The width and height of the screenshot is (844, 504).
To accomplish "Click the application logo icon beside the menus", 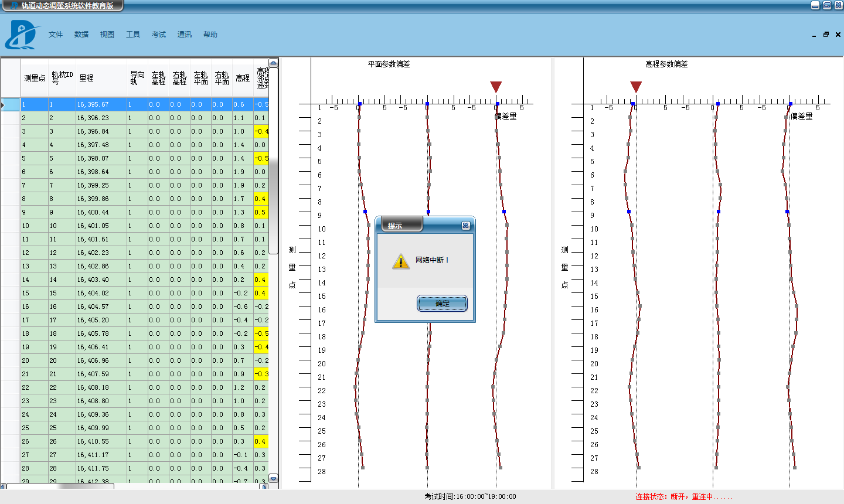I will coord(21,35).
